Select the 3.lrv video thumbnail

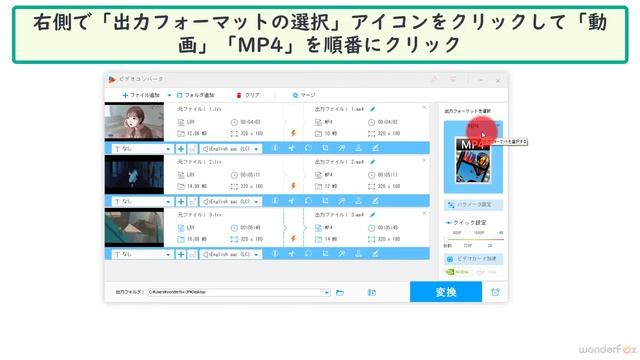[x=134, y=227]
